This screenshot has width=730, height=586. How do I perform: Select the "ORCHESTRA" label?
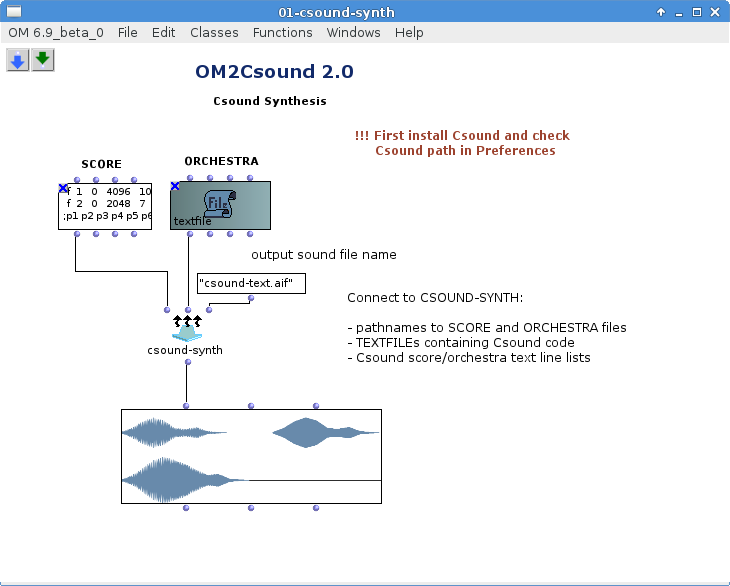[x=222, y=161]
